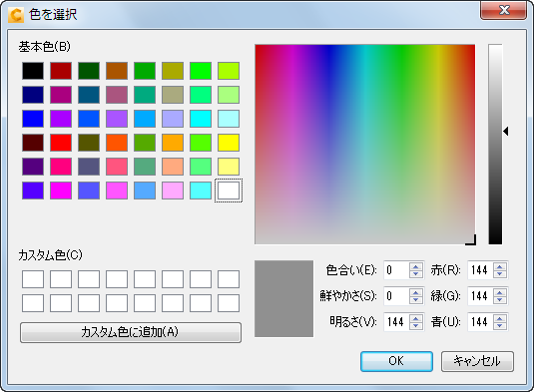Select the magenta basic color swatch
Viewport: 534px width, 392px height.
coord(61,191)
